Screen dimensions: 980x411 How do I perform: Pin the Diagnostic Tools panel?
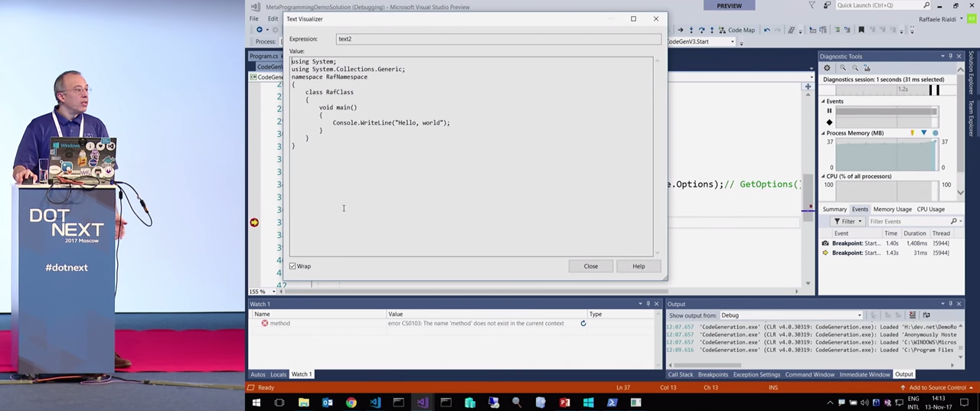click(x=951, y=56)
